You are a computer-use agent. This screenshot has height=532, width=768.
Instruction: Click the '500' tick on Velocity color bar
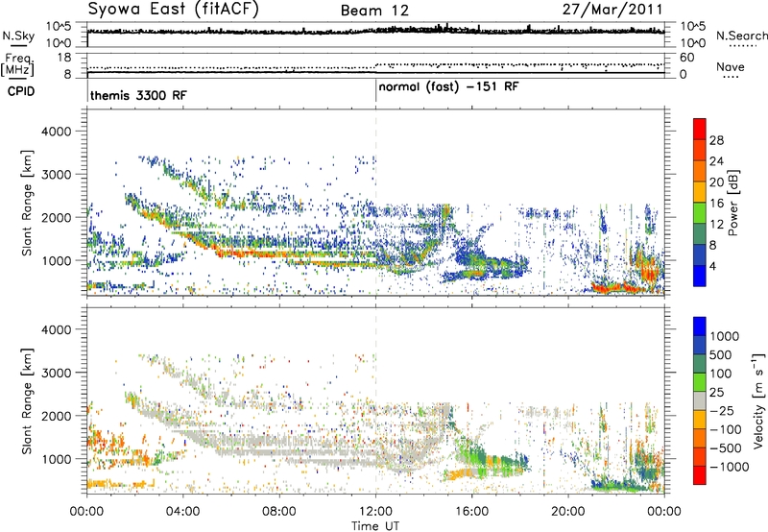(720, 354)
